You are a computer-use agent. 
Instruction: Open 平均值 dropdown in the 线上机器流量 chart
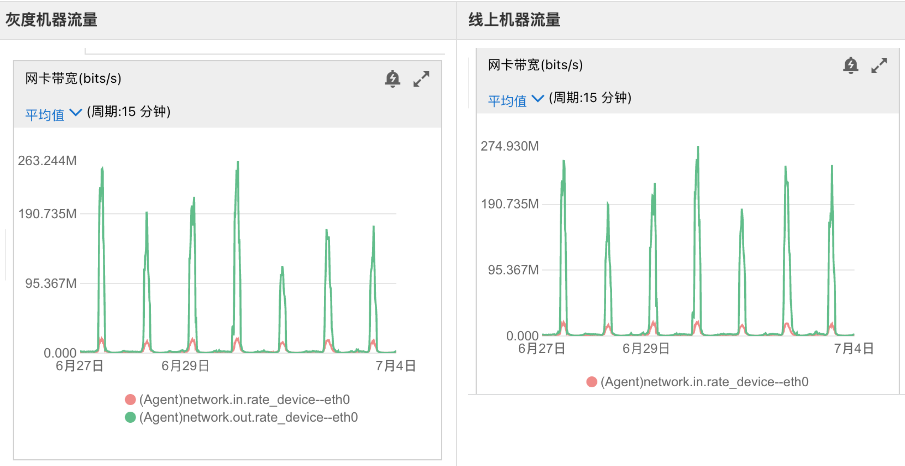click(x=515, y=99)
